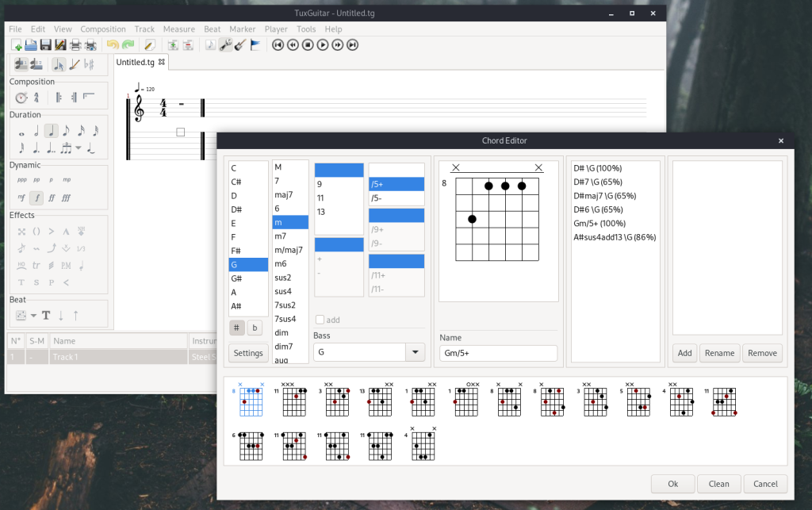Open the tuplet division type dropdown arrow
The image size is (812, 510).
79,148
